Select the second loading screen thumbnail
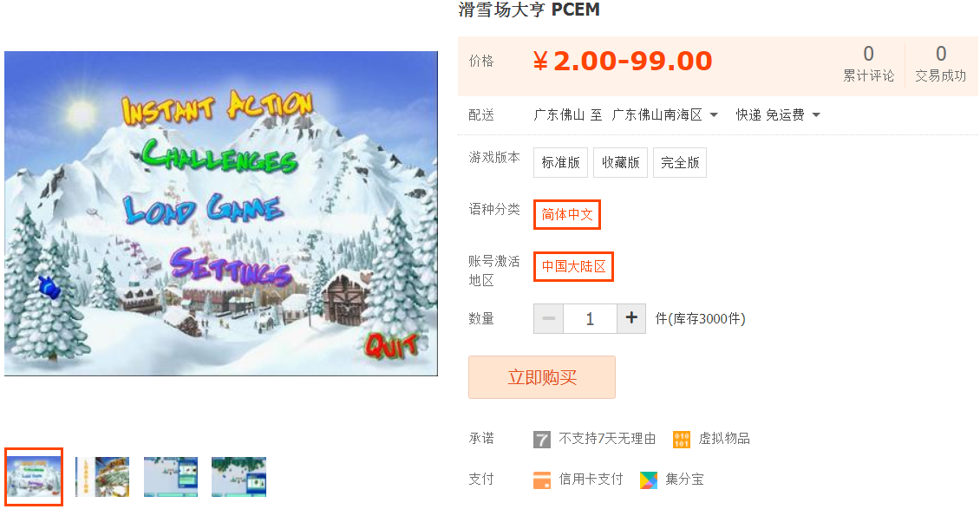The image size is (980, 509). (x=102, y=477)
